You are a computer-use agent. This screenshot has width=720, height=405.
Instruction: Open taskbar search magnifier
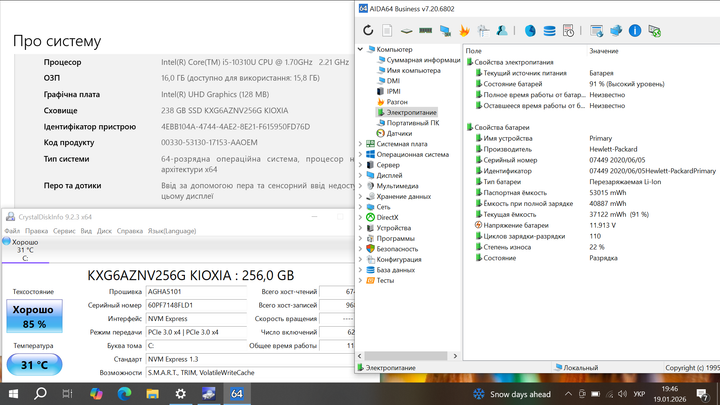point(40,394)
